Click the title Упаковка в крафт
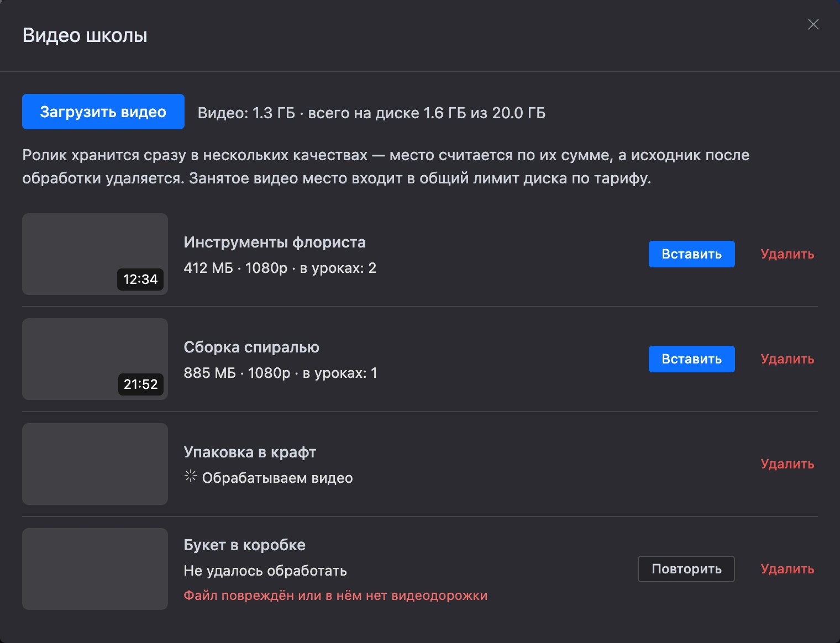Viewport: 840px width, 643px height. pyautogui.click(x=250, y=452)
